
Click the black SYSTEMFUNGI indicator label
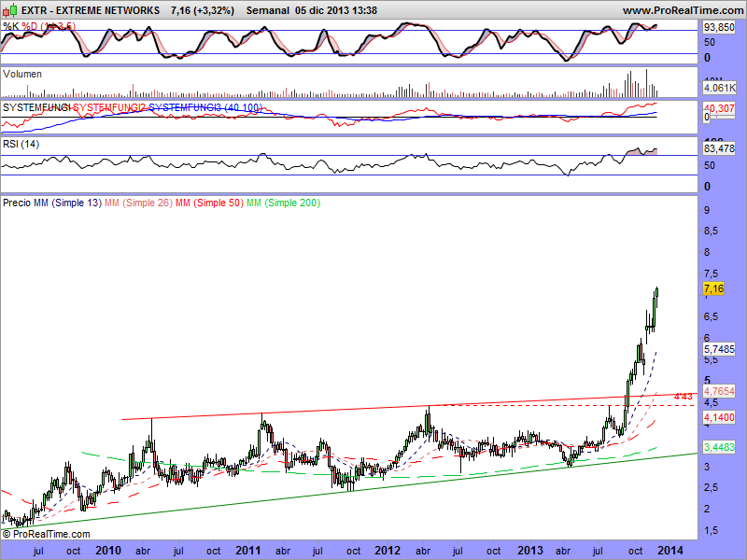tap(36, 107)
